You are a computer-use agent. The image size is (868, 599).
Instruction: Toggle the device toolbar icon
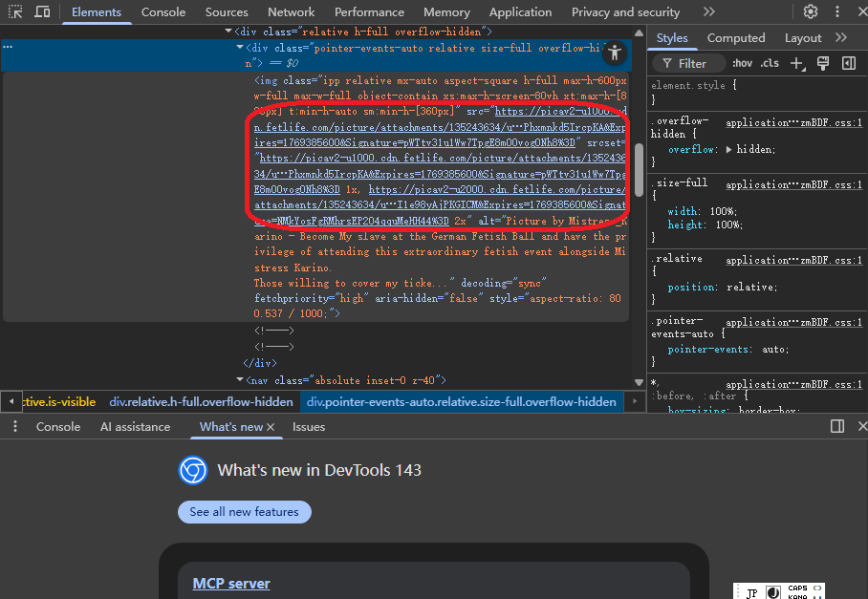(43, 12)
